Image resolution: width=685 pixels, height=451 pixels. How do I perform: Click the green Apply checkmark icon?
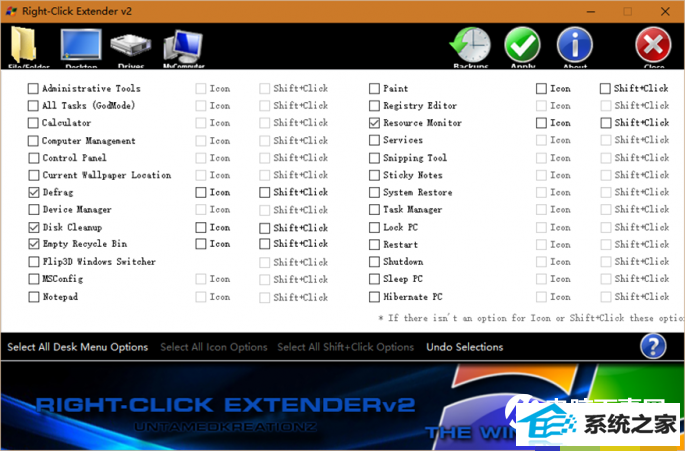[522, 45]
